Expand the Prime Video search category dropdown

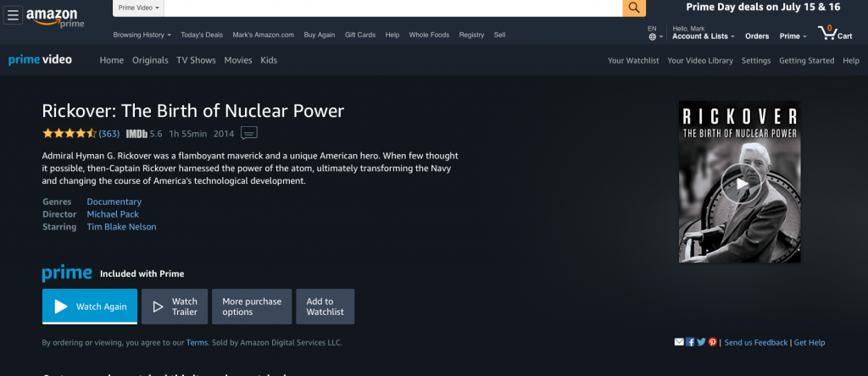coord(139,8)
